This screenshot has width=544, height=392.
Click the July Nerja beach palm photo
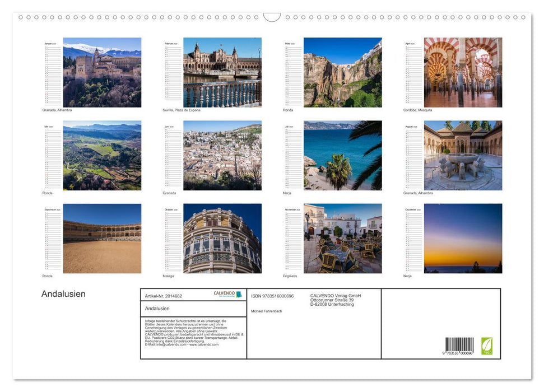click(342, 155)
